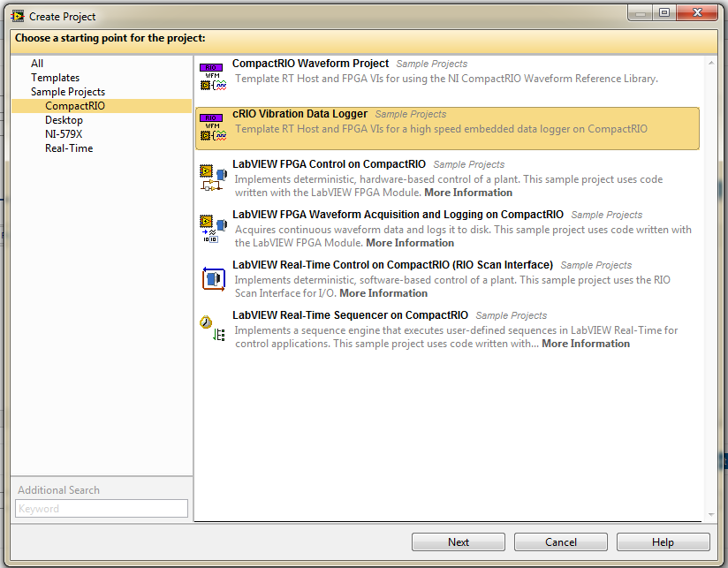Open More Information for Real-Time Control project

click(x=383, y=293)
